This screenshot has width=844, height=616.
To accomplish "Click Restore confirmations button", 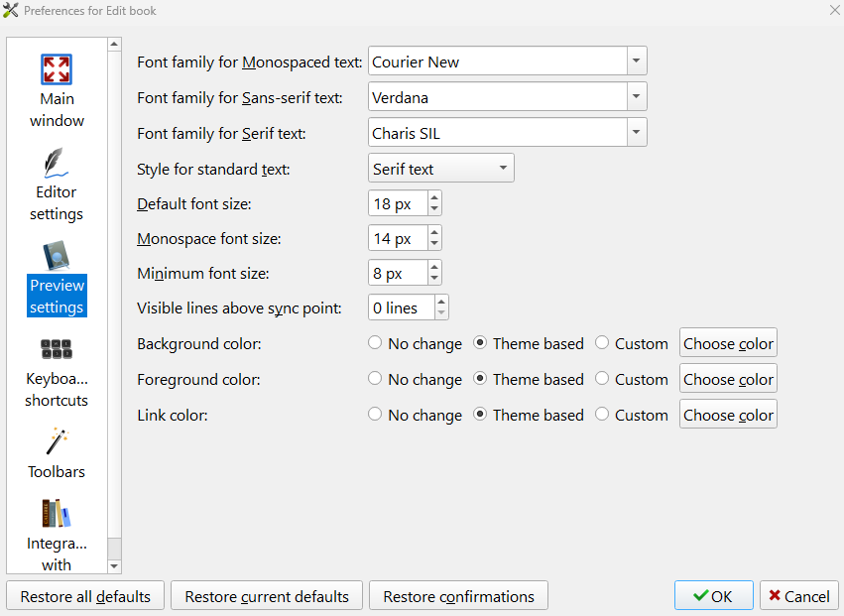I will click(x=458, y=596).
